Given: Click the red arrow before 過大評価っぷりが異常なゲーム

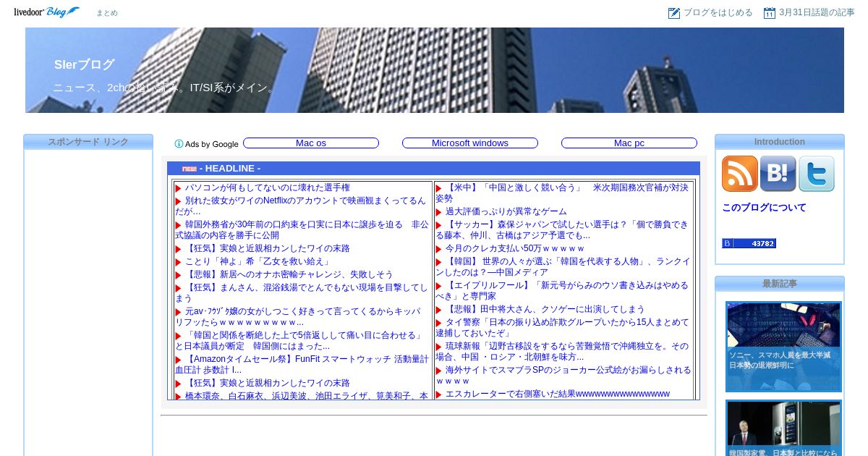Looking at the screenshot, I should tap(439, 213).
